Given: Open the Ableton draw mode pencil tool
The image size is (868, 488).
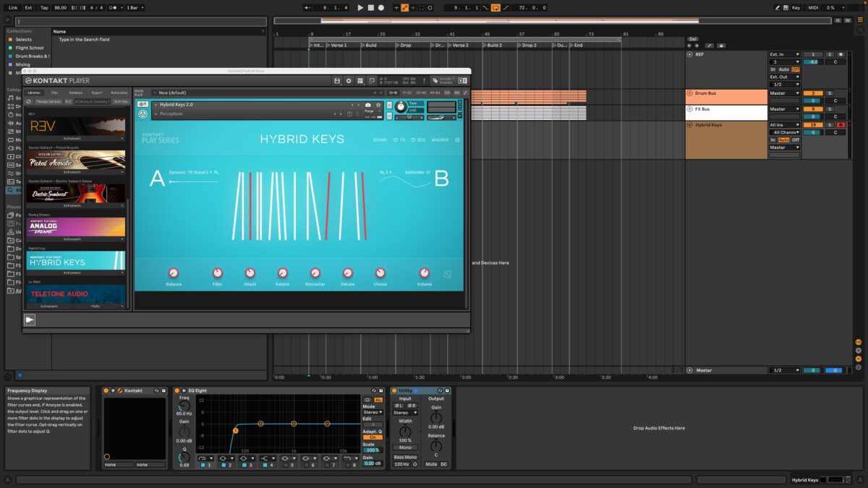Looking at the screenshot, I should 778,7.
